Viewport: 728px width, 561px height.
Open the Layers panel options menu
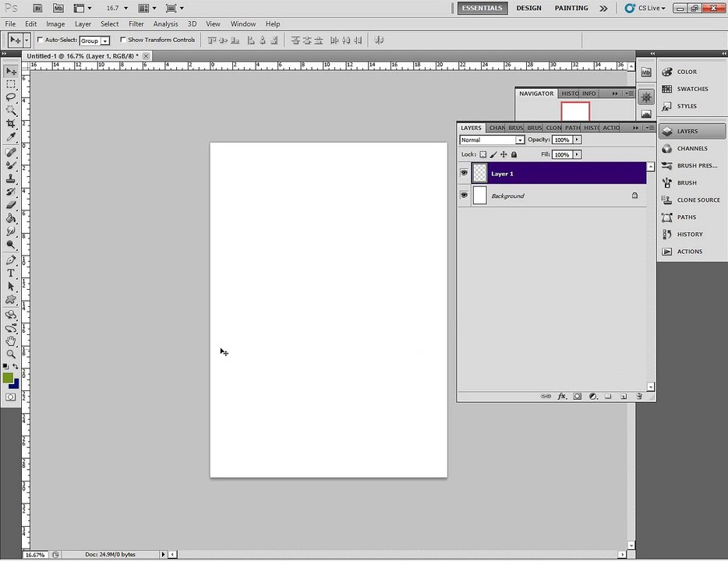650,128
